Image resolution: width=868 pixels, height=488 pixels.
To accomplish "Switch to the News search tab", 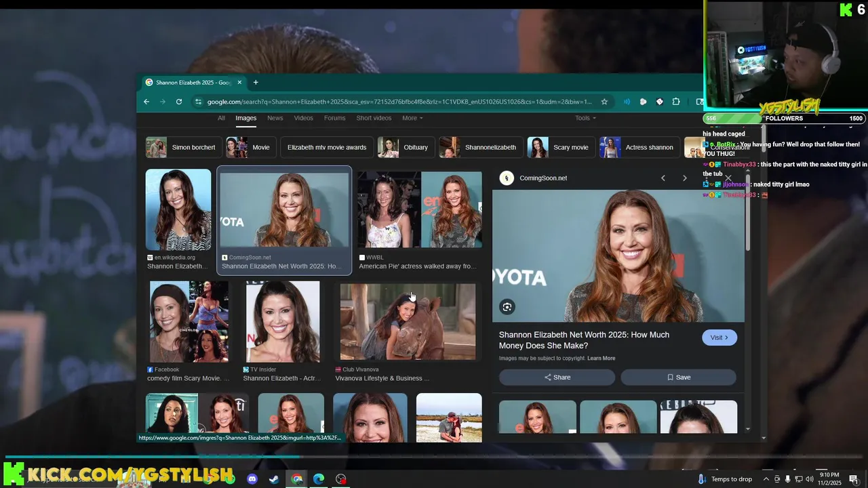I will pyautogui.click(x=275, y=118).
